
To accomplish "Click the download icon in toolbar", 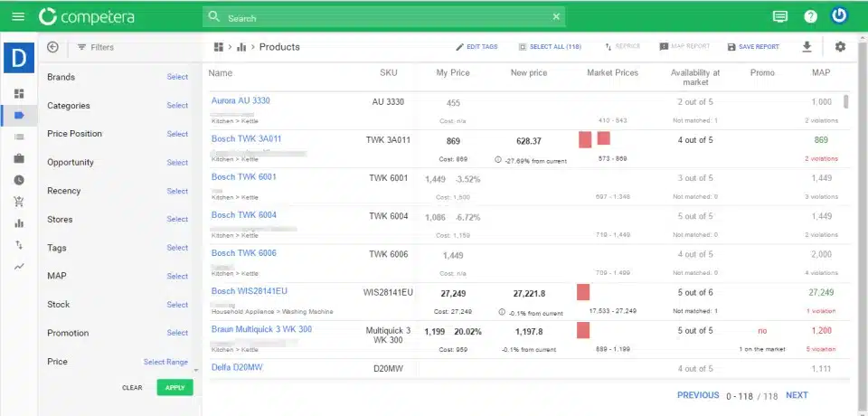I will point(807,47).
